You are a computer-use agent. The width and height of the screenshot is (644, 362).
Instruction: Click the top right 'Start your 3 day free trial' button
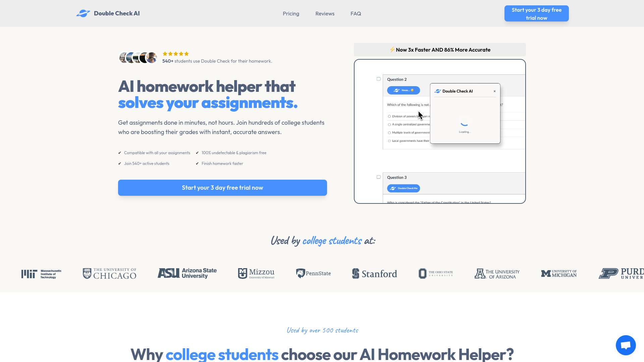coord(537,13)
